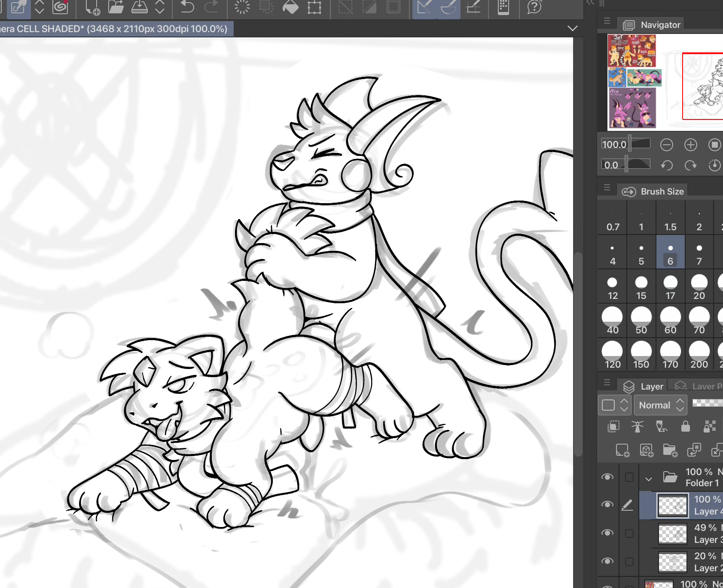Activate the Scale/Rotate transform icon
Image resolution: width=723 pixels, height=588 pixels.
point(314,7)
